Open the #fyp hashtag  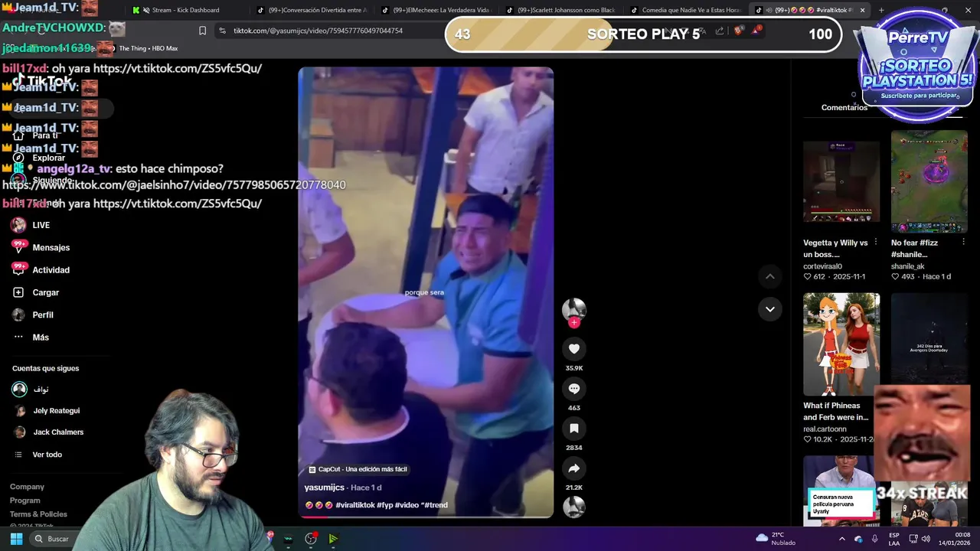384,505
